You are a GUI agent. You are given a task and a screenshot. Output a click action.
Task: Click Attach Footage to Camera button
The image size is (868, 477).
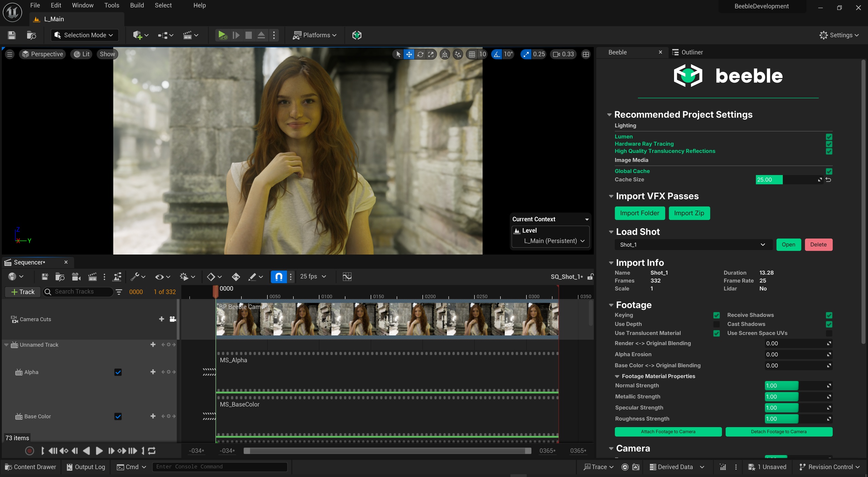668,432
